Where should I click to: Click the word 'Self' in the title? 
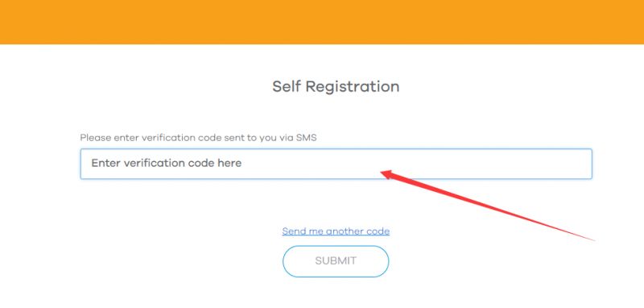click(287, 86)
